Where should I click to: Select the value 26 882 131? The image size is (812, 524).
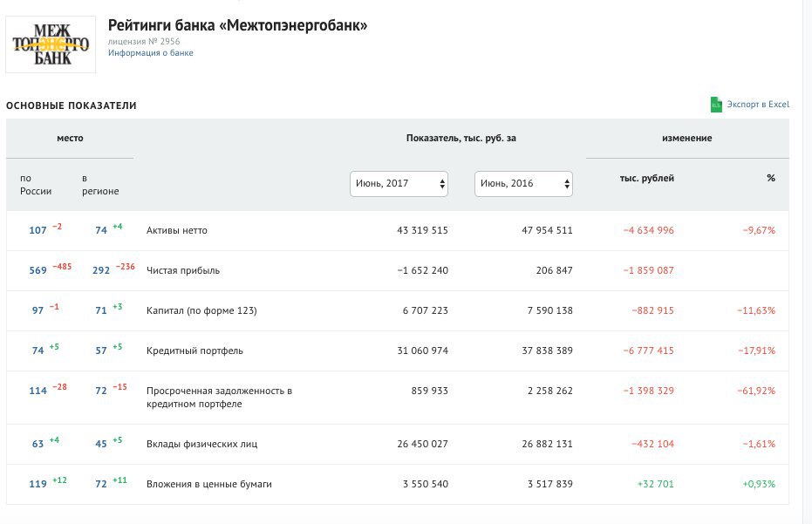(547, 444)
